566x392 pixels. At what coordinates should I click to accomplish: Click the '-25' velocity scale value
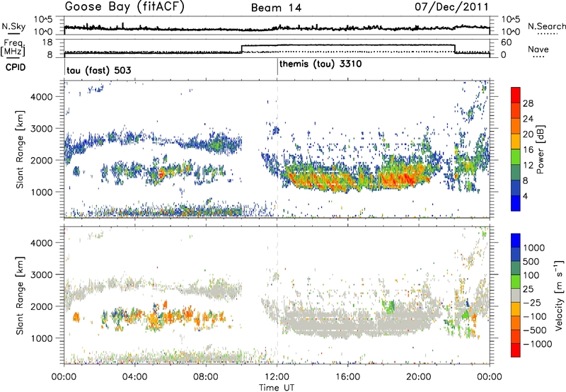(531, 302)
